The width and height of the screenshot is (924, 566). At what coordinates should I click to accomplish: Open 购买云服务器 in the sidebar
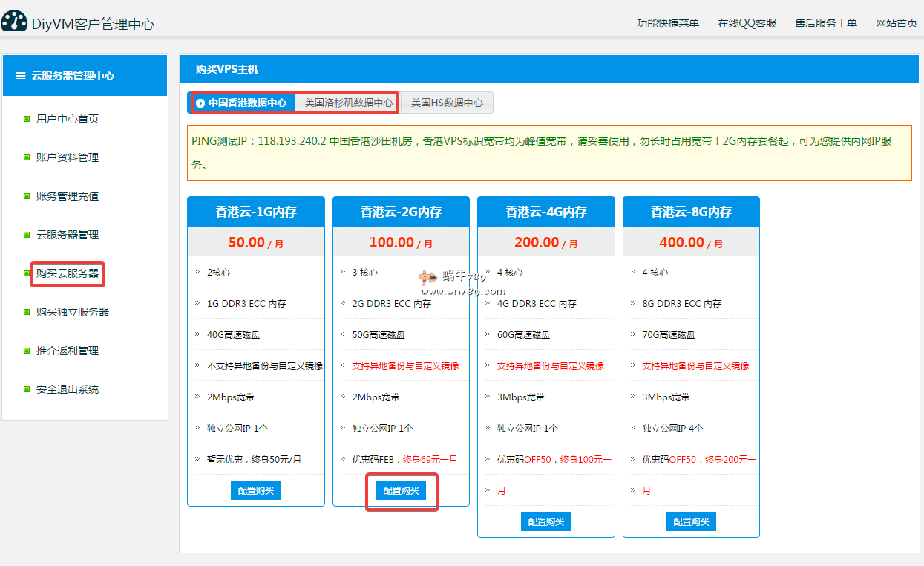coord(68,273)
